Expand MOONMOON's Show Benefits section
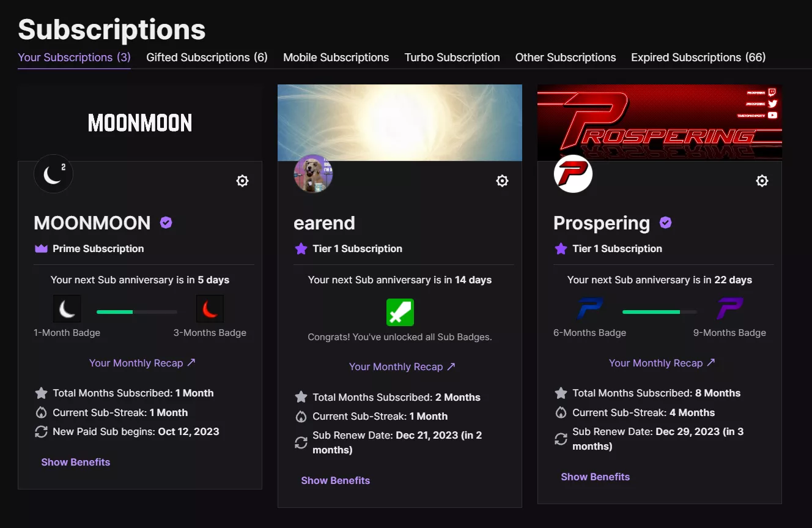The width and height of the screenshot is (812, 528). click(x=75, y=462)
